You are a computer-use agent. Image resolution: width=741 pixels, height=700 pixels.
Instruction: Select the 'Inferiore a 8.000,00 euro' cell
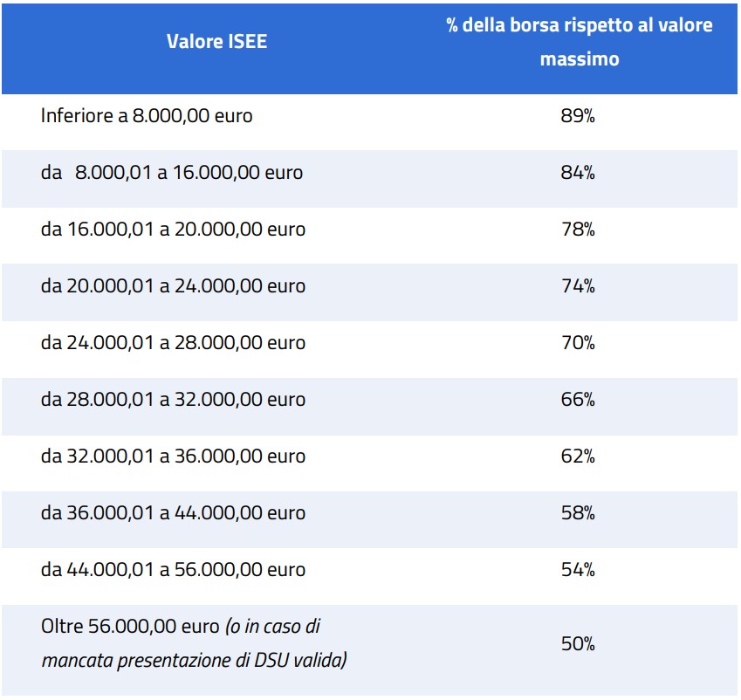pos(147,115)
